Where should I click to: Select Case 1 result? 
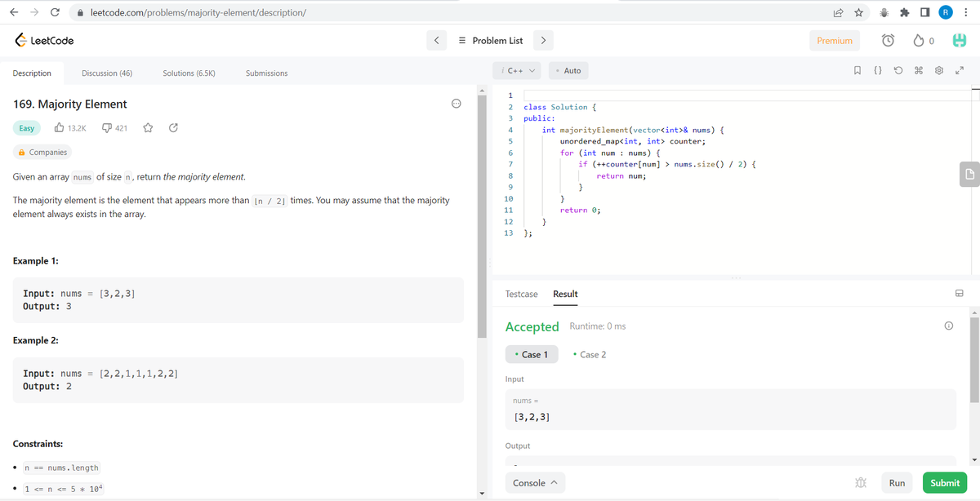(532, 354)
